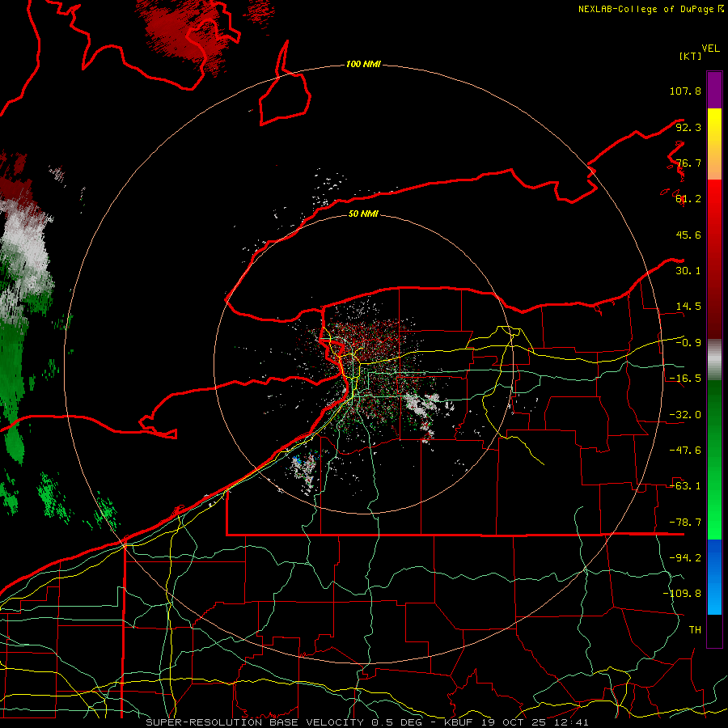The height and width of the screenshot is (728, 728).
Task: Click the 45.6 scale value
Action: tap(688, 235)
